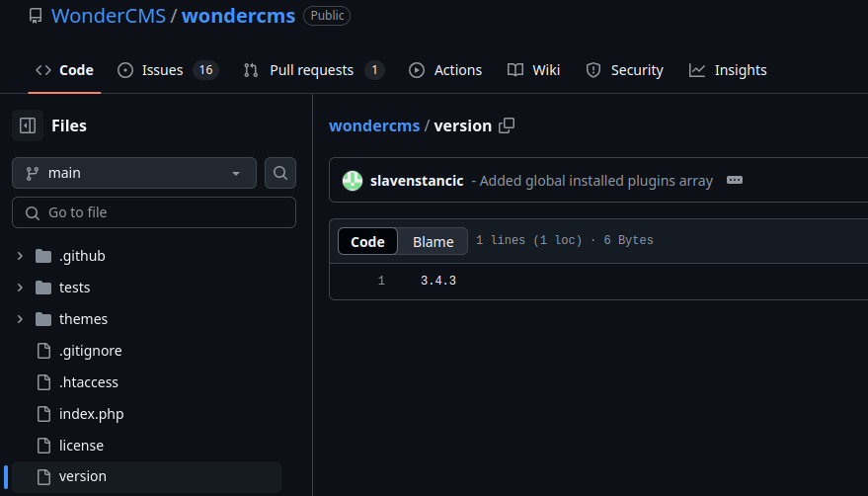Open the Pull requests tab
This screenshot has width=868, height=496.
313,70
